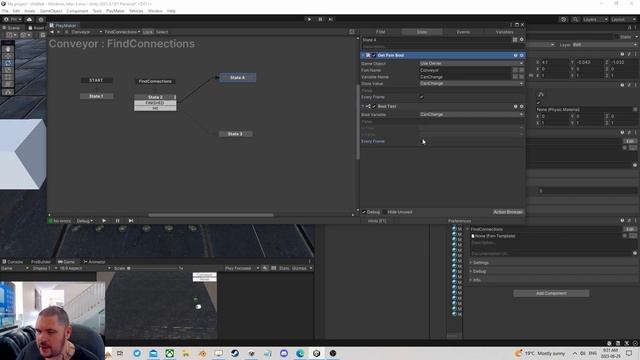Open the State 4 settings gear icon

pyautogui.click(x=521, y=40)
